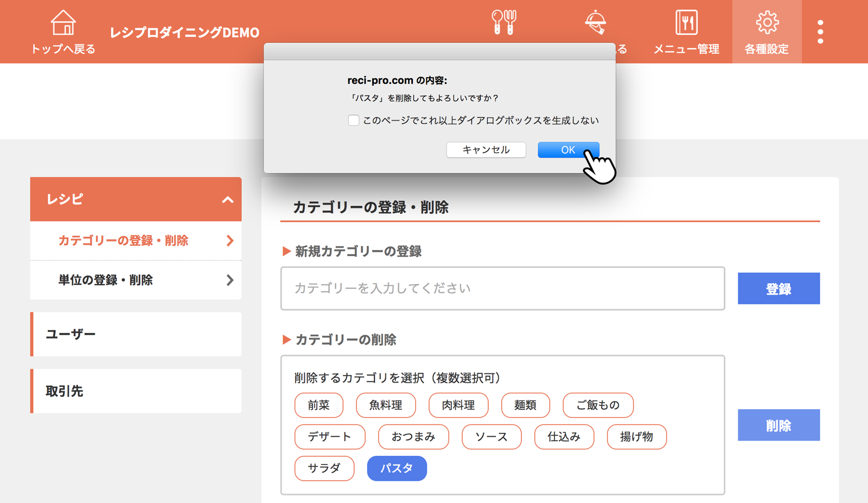This screenshot has width=868, height=503.
Task: Select the 前菜 category tag
Action: 318,405
